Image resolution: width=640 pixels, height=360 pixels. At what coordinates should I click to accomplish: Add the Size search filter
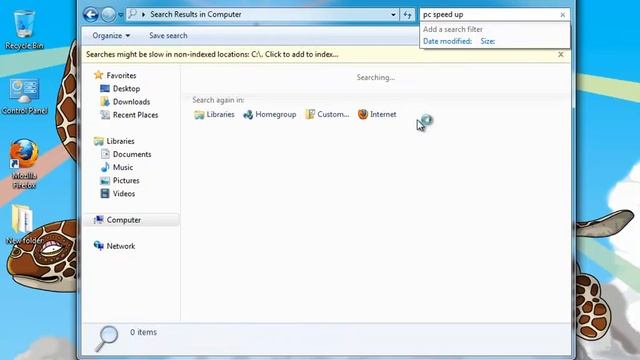488,41
